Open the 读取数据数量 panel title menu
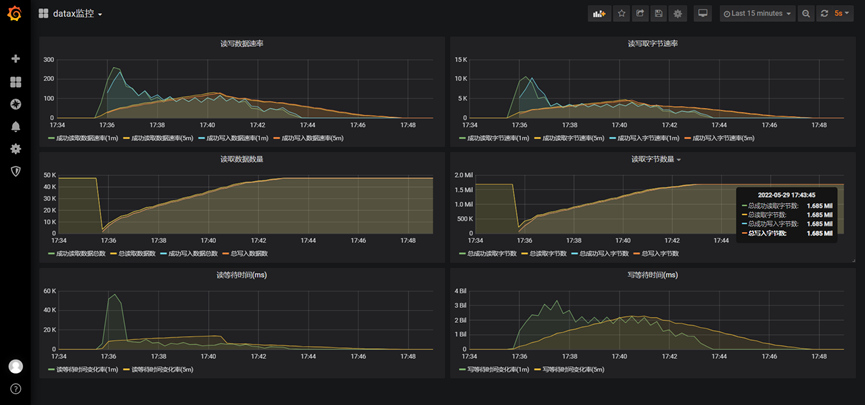 (242, 159)
